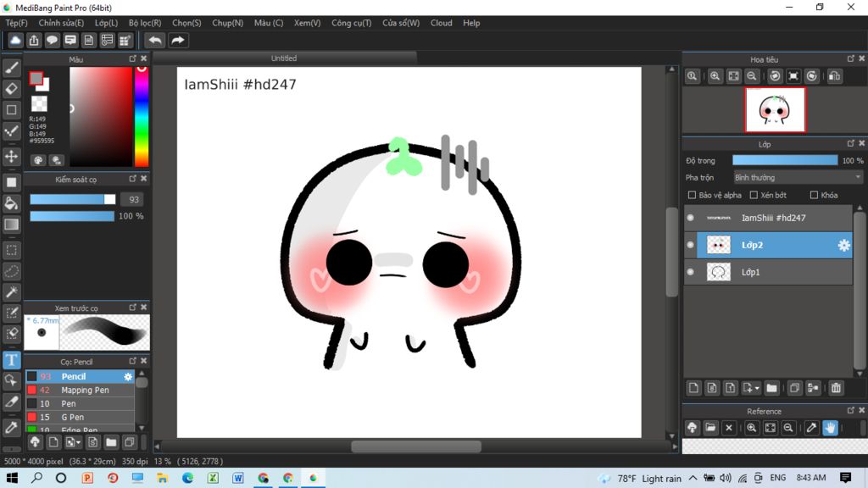Enable Xén bớt checkbox
The image size is (868, 488).
tap(754, 195)
